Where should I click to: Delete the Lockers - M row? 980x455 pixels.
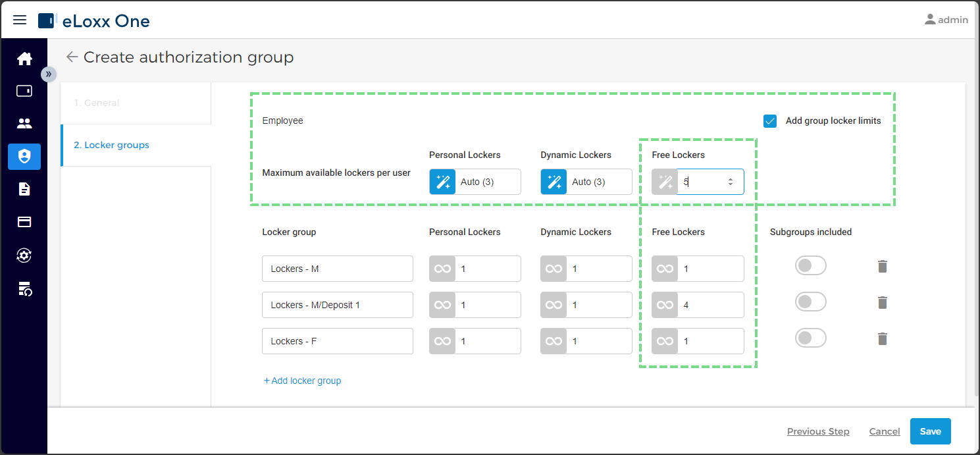(883, 267)
